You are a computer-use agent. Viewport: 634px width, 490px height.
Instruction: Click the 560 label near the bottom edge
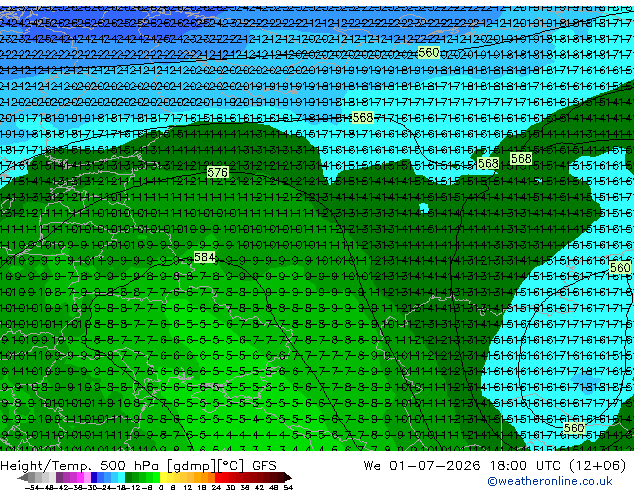pyautogui.click(x=573, y=428)
